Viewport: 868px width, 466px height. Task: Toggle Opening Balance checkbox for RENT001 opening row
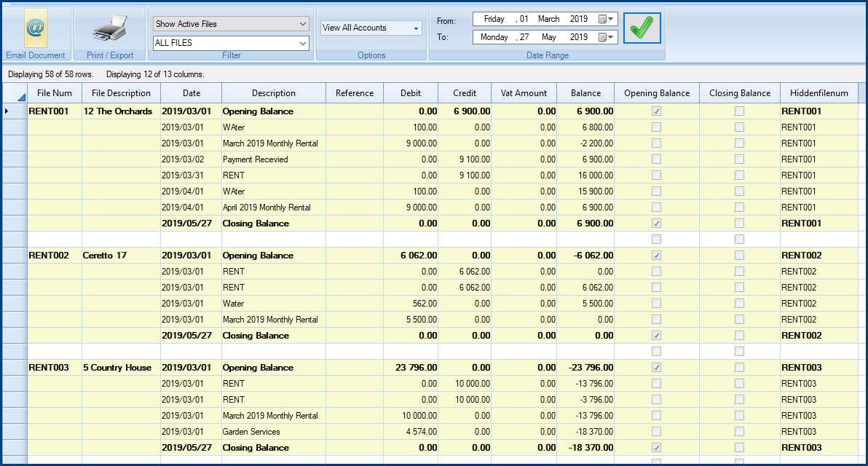click(657, 111)
